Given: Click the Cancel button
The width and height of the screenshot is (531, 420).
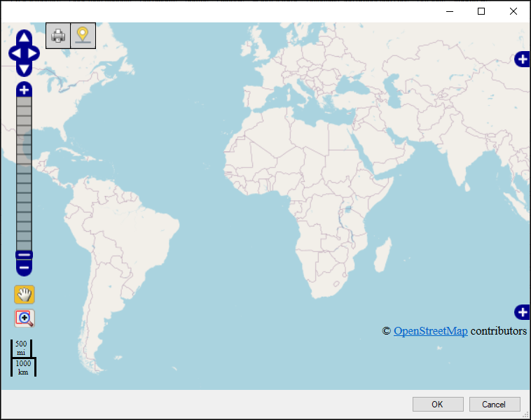Looking at the screenshot, I should (x=495, y=404).
